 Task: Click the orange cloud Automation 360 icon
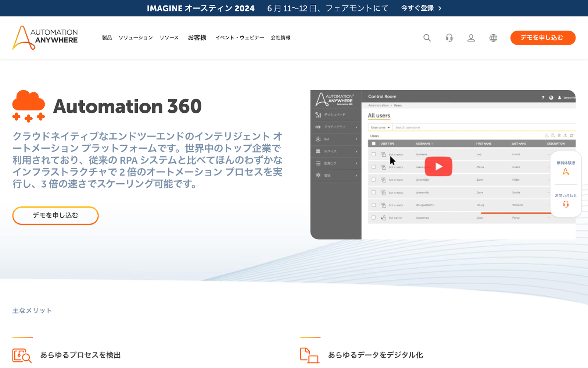29,106
